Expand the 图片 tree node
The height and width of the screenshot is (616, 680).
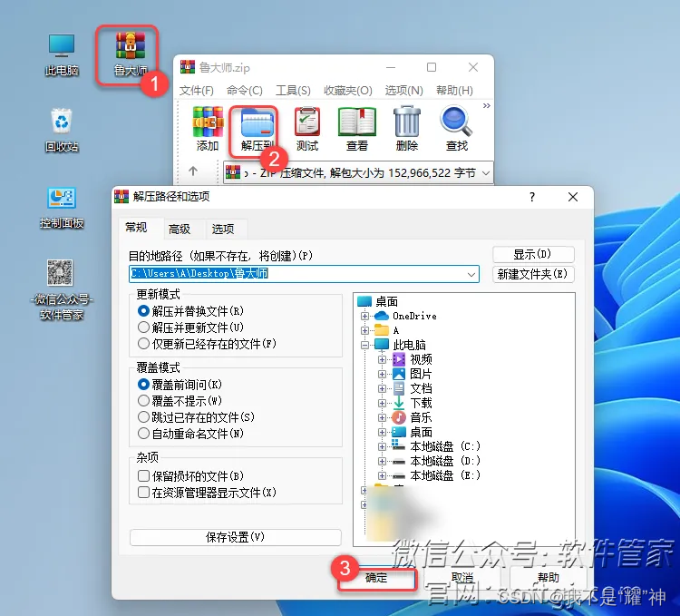point(382,374)
